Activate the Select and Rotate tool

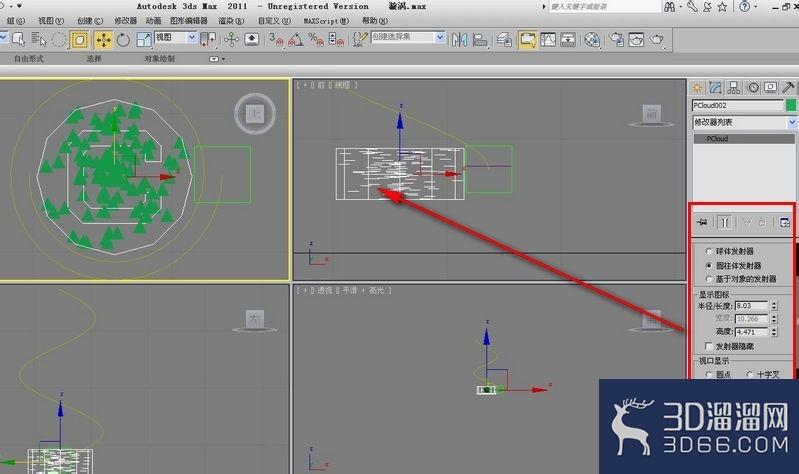pyautogui.click(x=123, y=39)
